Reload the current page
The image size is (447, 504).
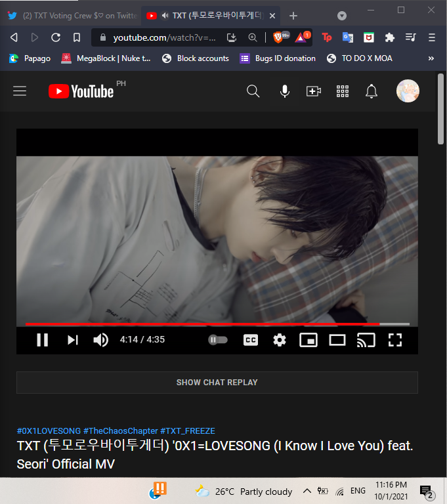tap(56, 37)
